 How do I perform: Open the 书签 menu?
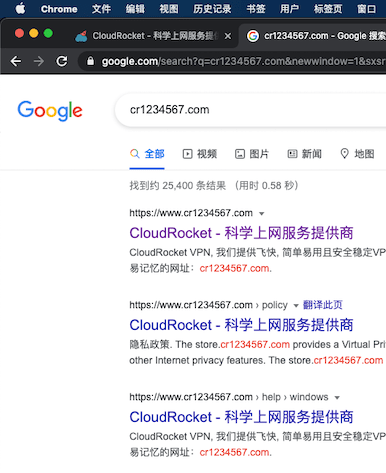256,9
